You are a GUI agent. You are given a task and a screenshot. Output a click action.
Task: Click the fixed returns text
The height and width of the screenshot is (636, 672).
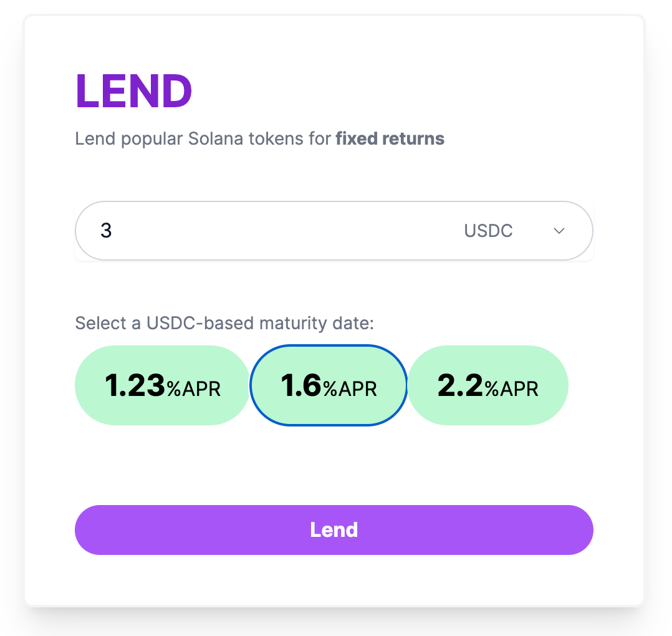click(x=390, y=138)
